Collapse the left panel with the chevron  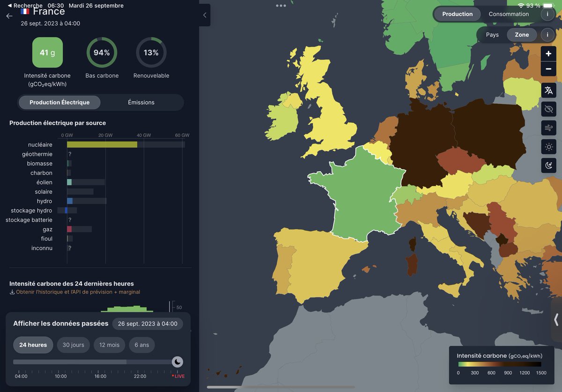[205, 15]
